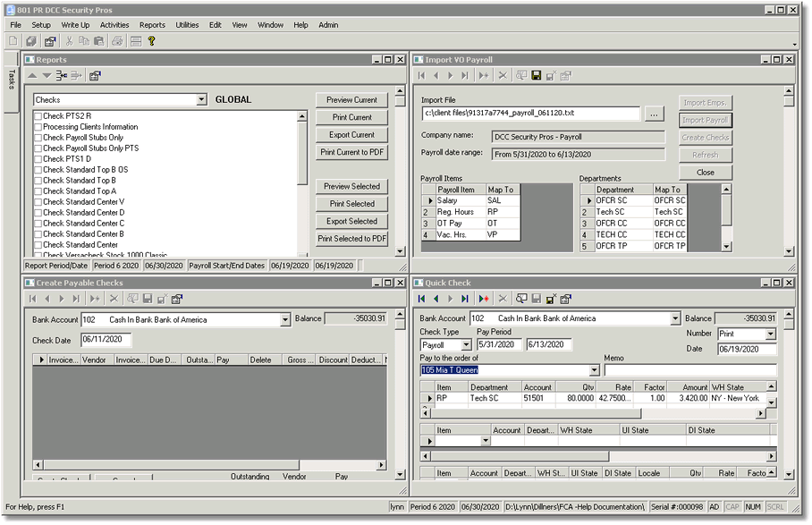Screen dimensions: 812x525
Task: Click the tile windows icon in main toolbar
Action: click(136, 41)
